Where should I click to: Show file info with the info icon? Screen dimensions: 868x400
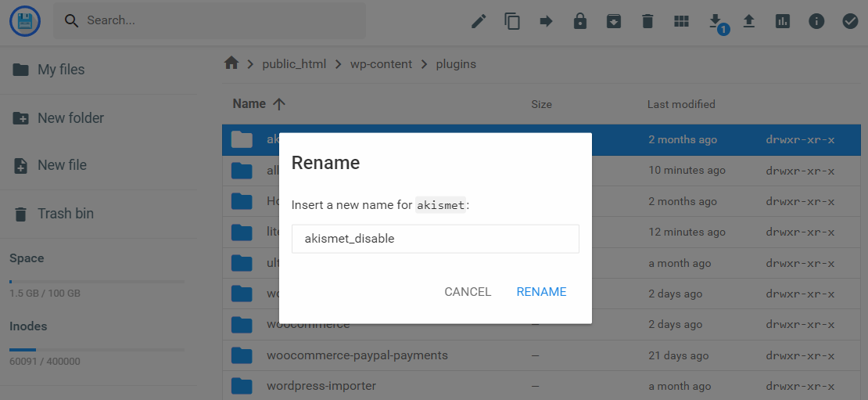pos(816,21)
